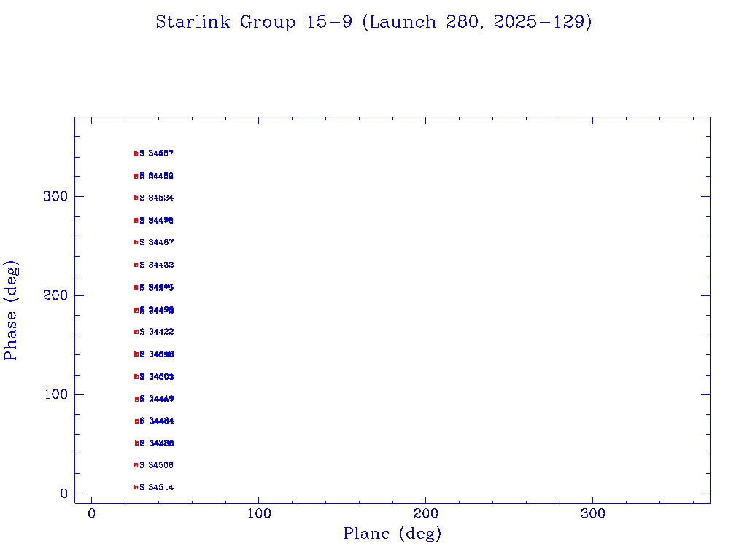747x560 pixels.
Task: Select the red marker for S 34467
Action: (136, 242)
